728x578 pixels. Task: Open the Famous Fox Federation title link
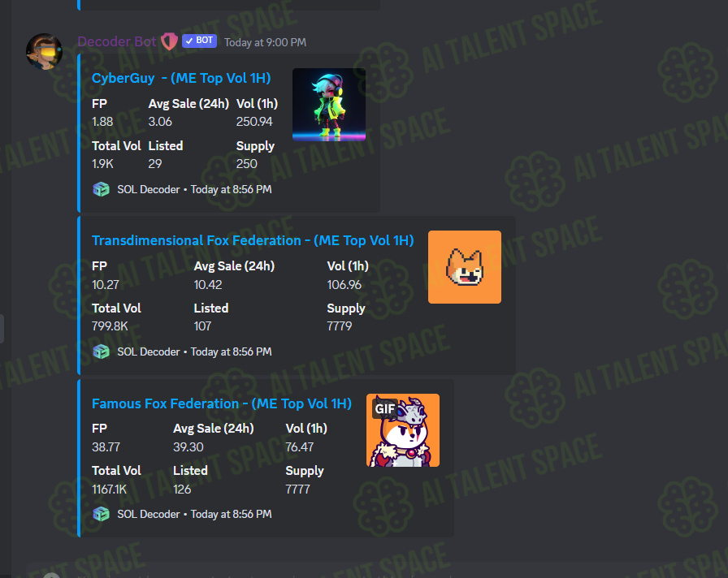(222, 403)
